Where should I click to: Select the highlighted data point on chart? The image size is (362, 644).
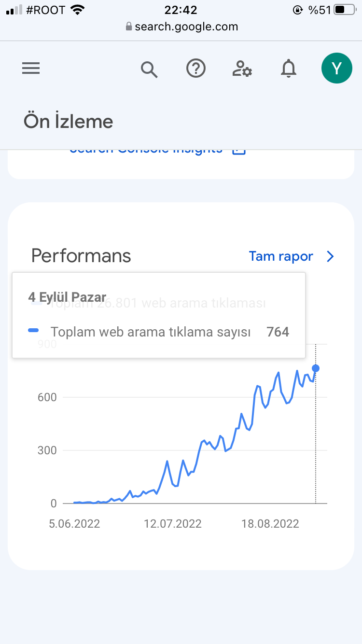316,368
